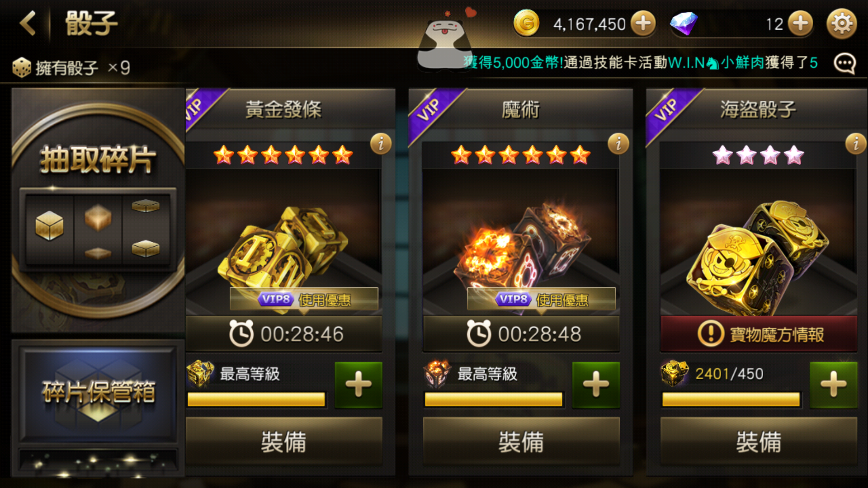
Task: Click the green plus for 魔術
Action: click(596, 385)
